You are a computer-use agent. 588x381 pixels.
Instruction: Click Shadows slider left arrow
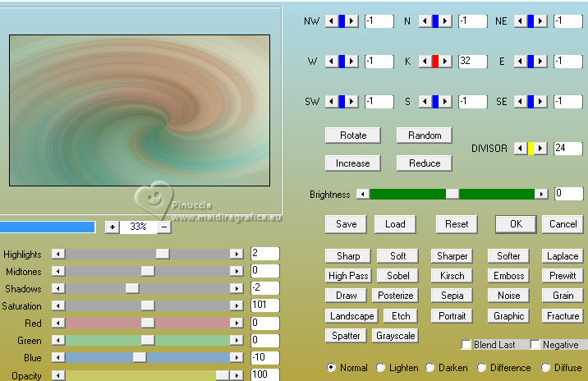tap(58, 288)
